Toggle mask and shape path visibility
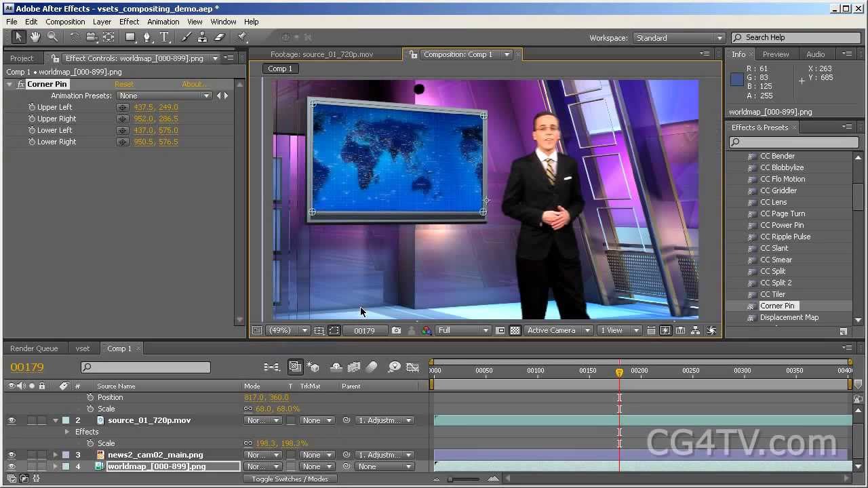The image size is (868, 488). click(x=334, y=330)
